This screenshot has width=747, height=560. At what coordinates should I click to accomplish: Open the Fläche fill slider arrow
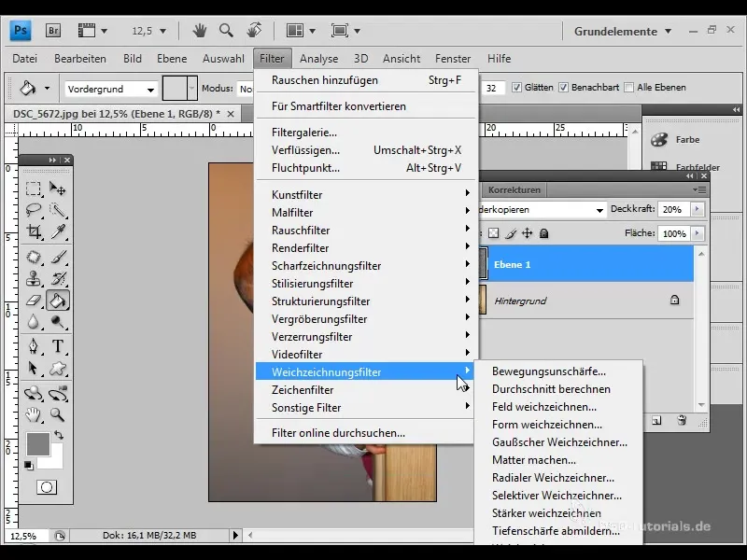coord(697,233)
